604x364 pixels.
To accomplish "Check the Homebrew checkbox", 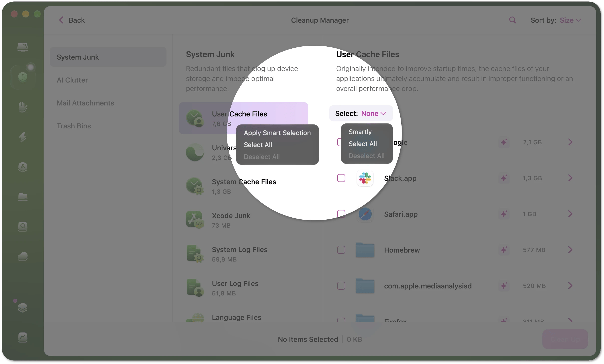I will click(x=341, y=250).
